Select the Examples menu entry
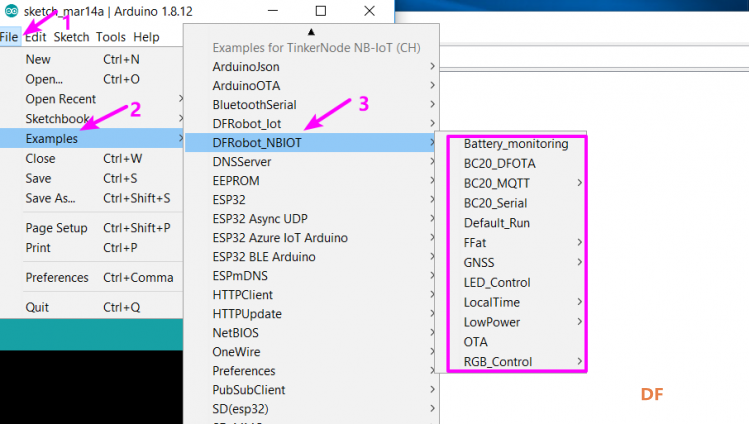The image size is (749, 424). 92,138
